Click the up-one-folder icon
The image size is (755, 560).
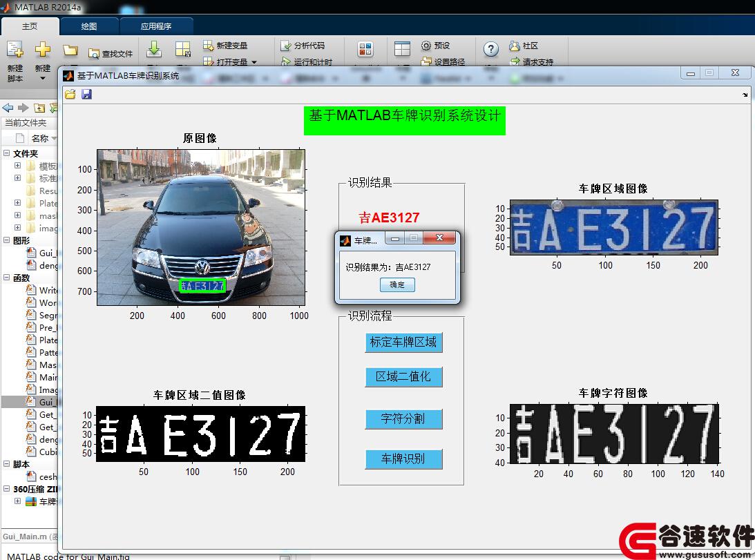pos(39,108)
